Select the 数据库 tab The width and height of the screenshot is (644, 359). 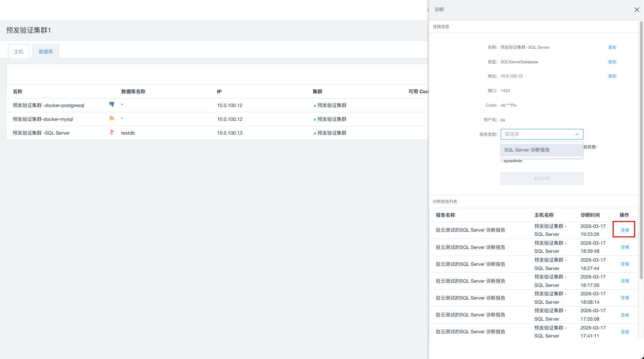pyautogui.click(x=46, y=52)
